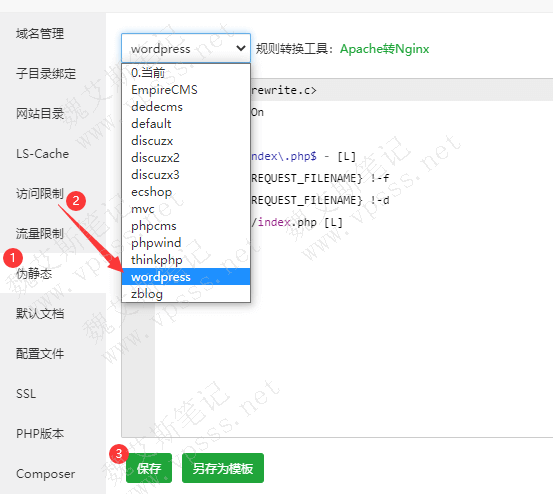This screenshot has height=494, width=553.
Task: Open Composer sidebar tab
Action: click(x=53, y=473)
